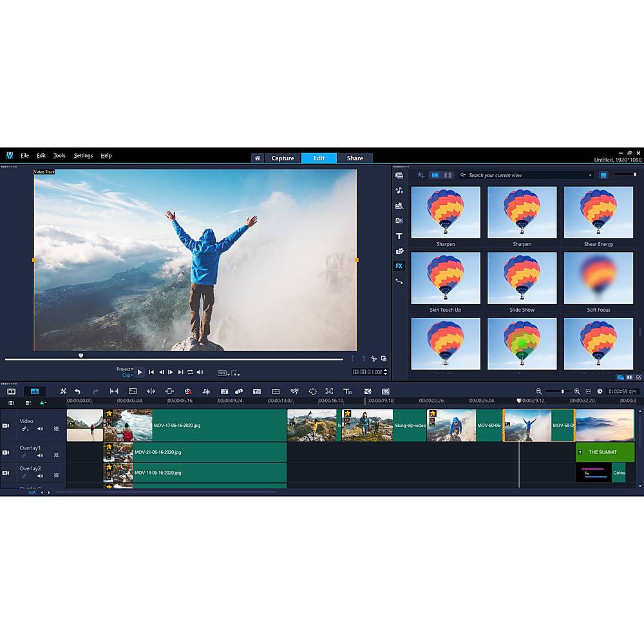The image size is (644, 644).
Task: Click zoom-in magnifier on timeline toolbar
Action: point(577,391)
